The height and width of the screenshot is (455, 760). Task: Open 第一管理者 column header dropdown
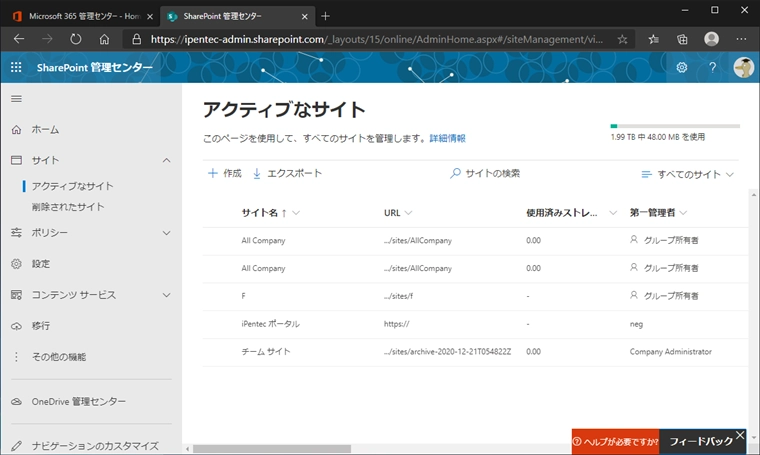683,213
